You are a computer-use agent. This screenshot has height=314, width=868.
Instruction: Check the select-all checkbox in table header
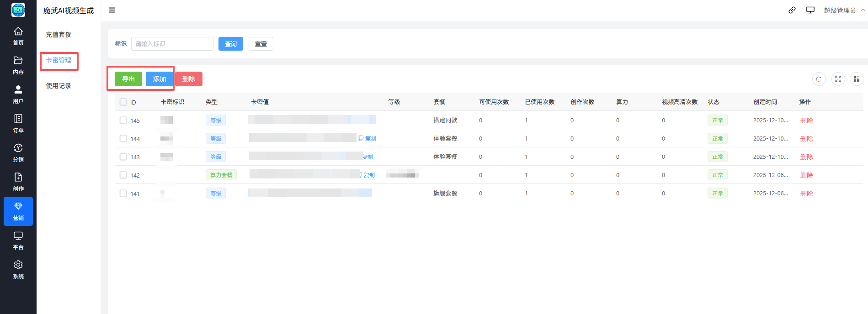coord(123,102)
